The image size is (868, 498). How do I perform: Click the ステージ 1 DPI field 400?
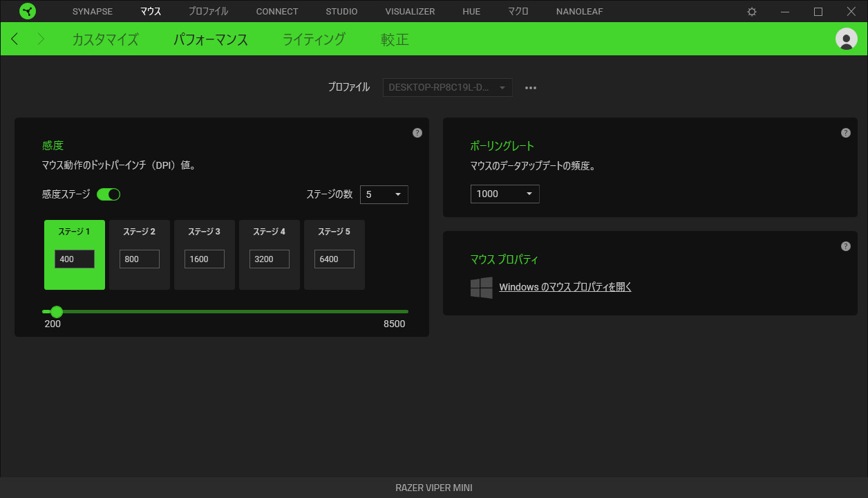[75, 259]
